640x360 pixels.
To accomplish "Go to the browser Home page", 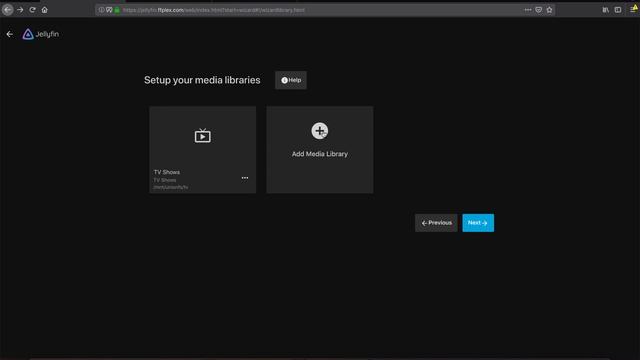I will point(44,10).
